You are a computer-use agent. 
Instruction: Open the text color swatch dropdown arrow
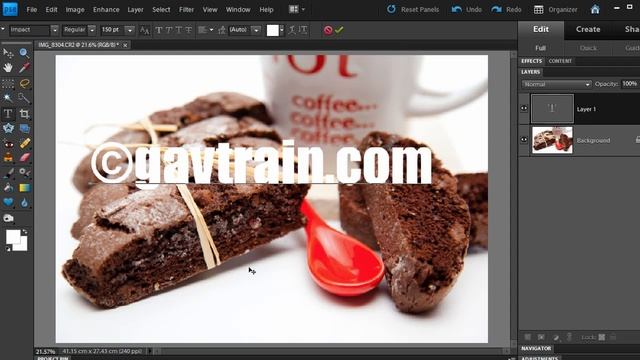282,30
